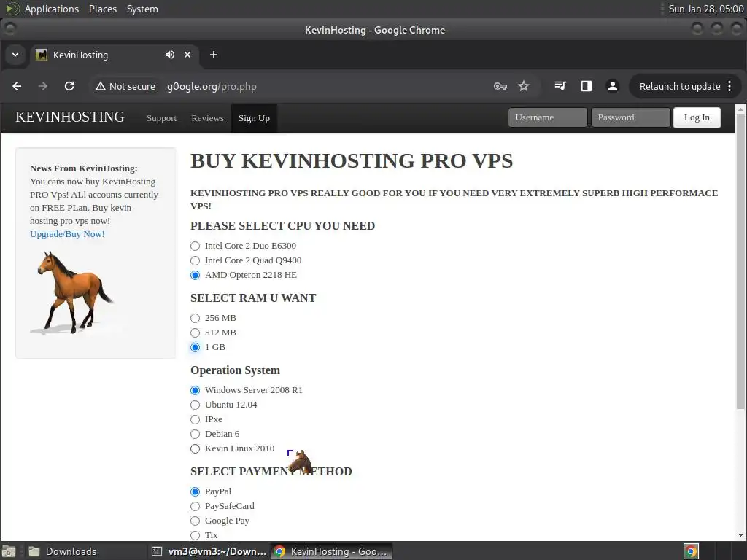Choose 256 MB RAM option
Image resolution: width=747 pixels, height=560 pixels.
coord(195,318)
